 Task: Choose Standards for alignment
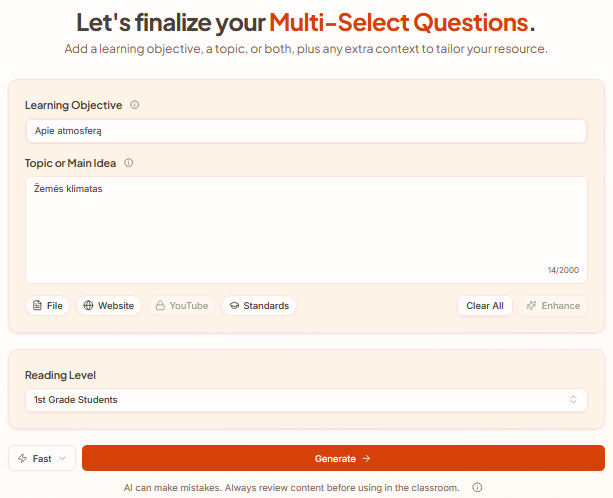click(x=258, y=306)
